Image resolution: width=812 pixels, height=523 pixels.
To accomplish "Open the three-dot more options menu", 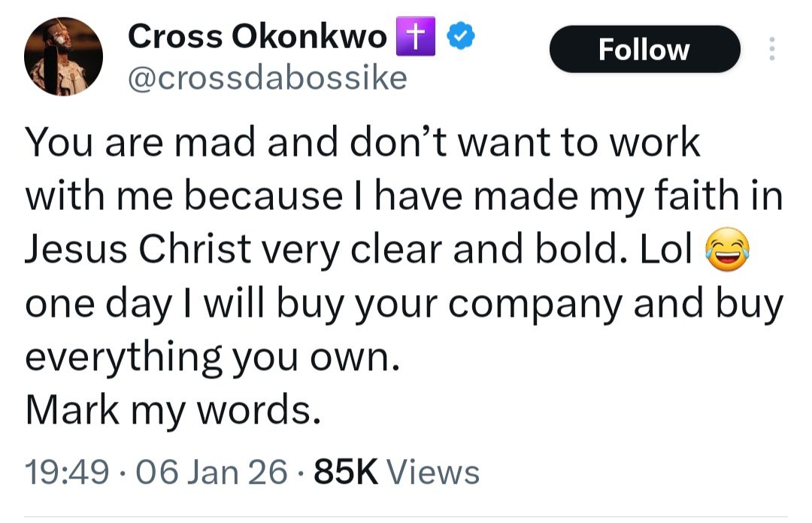I will (x=770, y=50).
